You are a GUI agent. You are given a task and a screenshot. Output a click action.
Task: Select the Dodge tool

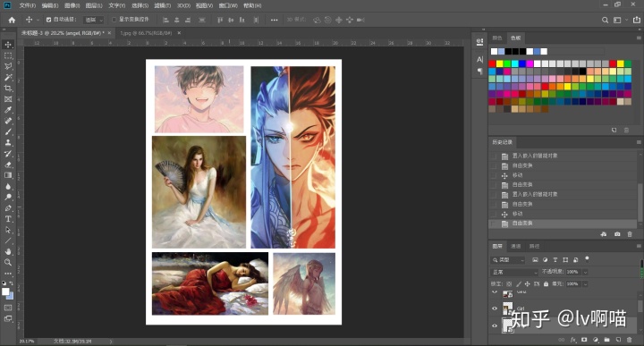[8, 197]
